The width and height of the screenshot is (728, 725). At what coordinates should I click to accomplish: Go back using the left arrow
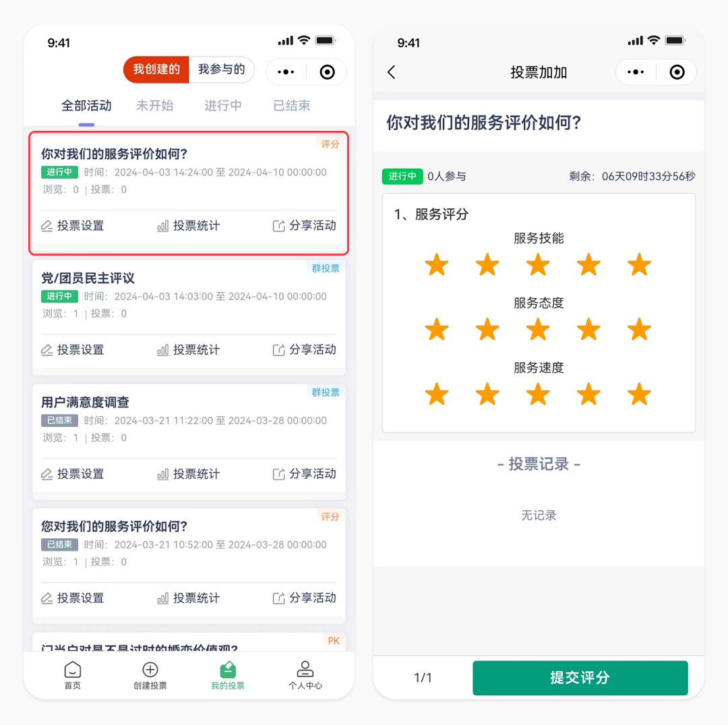tap(392, 72)
